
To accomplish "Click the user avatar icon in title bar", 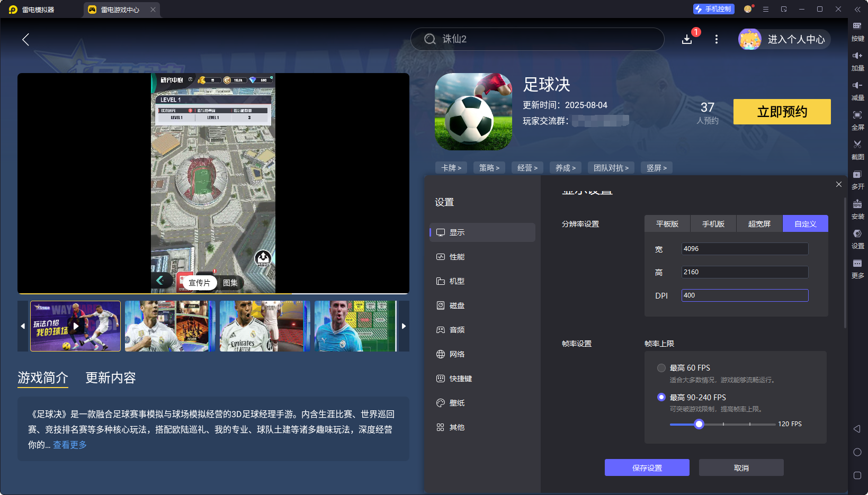I will point(748,9).
